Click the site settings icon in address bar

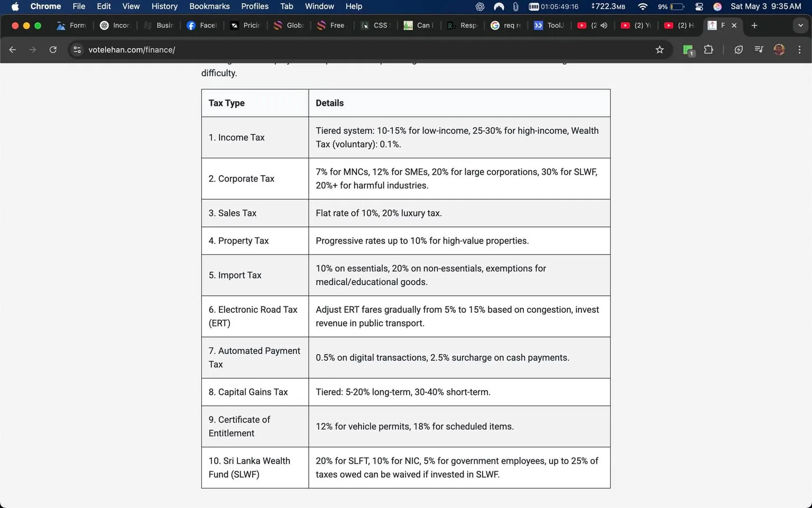pyautogui.click(x=77, y=49)
